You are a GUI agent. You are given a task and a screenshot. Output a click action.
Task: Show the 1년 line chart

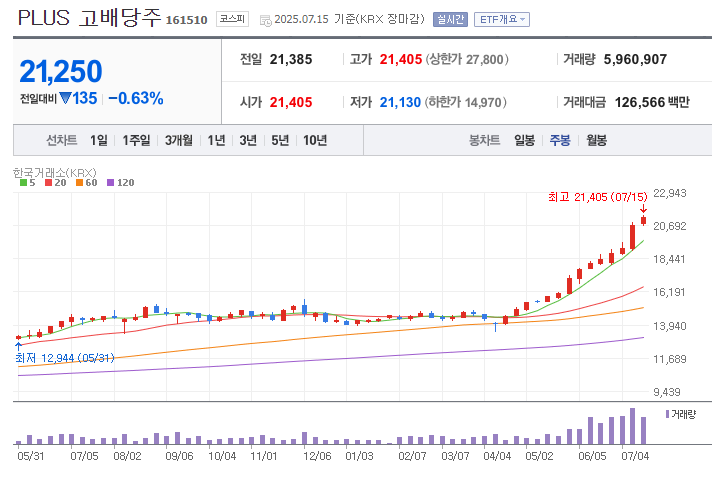coord(217,140)
